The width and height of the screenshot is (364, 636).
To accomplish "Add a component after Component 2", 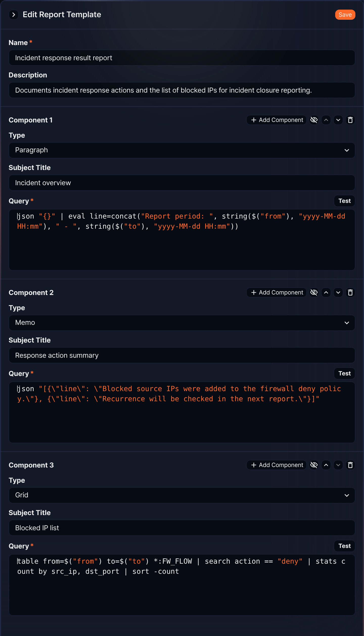I will coord(277,292).
